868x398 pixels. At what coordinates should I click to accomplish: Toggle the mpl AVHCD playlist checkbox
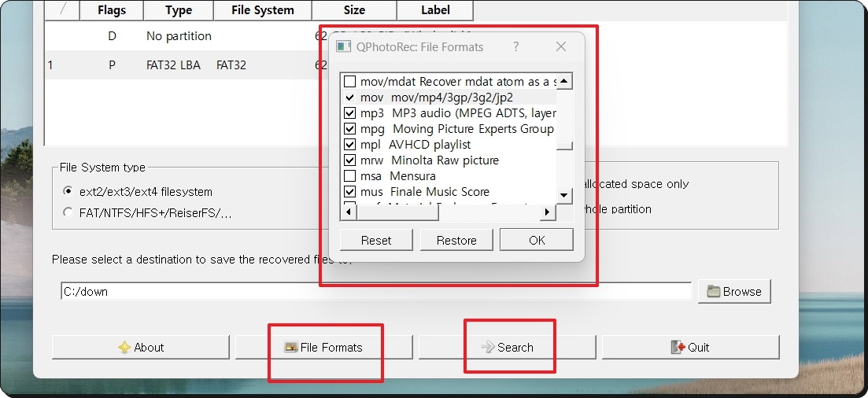(x=349, y=145)
